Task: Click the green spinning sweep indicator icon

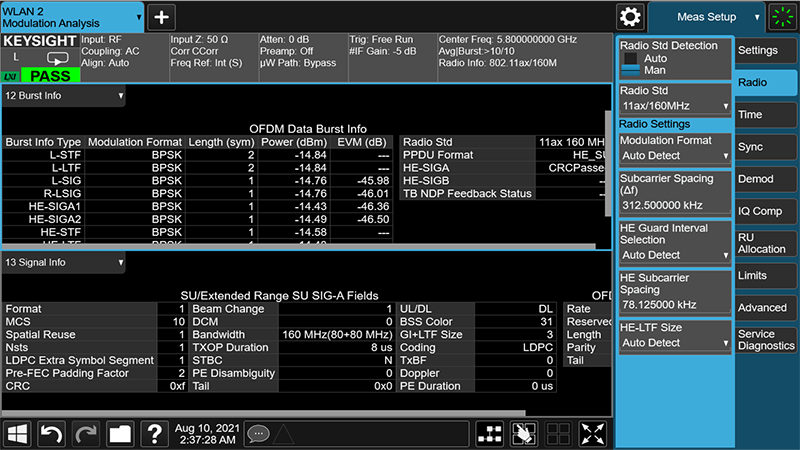Action: coord(783,17)
